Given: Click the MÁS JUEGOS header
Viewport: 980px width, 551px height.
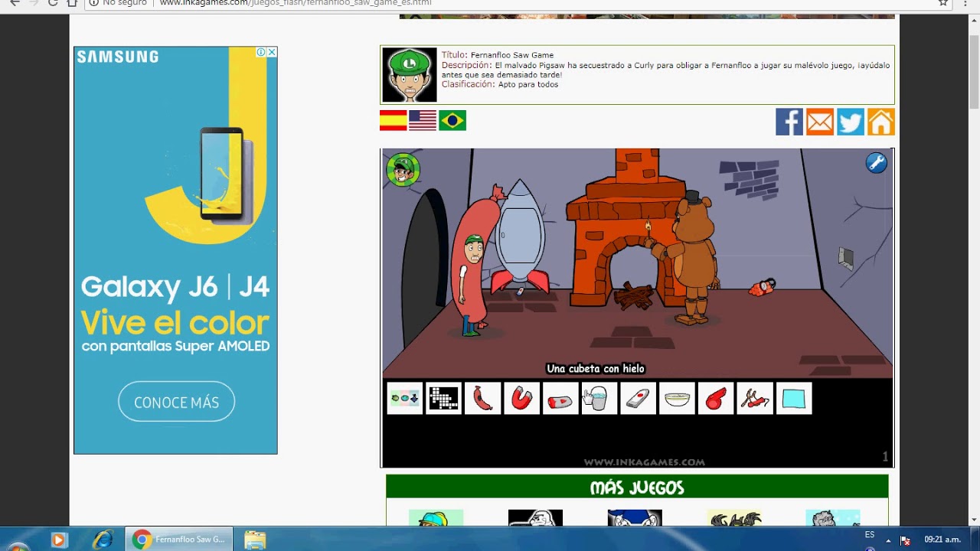Looking at the screenshot, I should (x=637, y=487).
